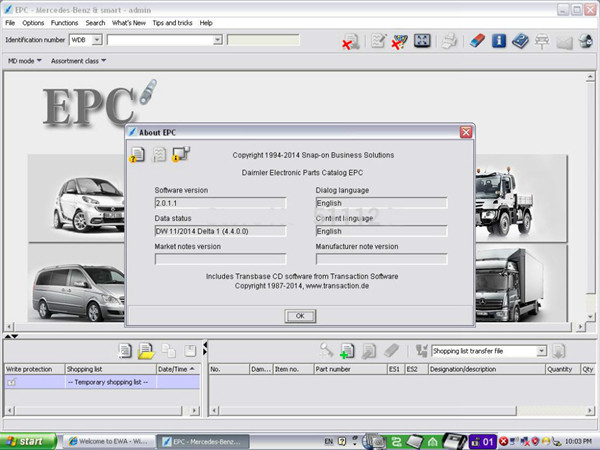The image size is (600, 450).
Task: Click the EN language indicator in taskbar
Action: (x=329, y=442)
